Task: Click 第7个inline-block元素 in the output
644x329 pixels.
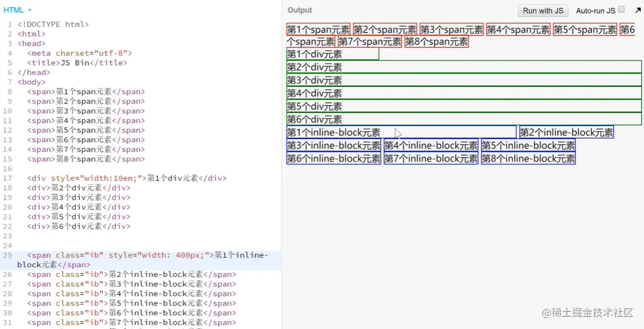Action: coord(431,159)
